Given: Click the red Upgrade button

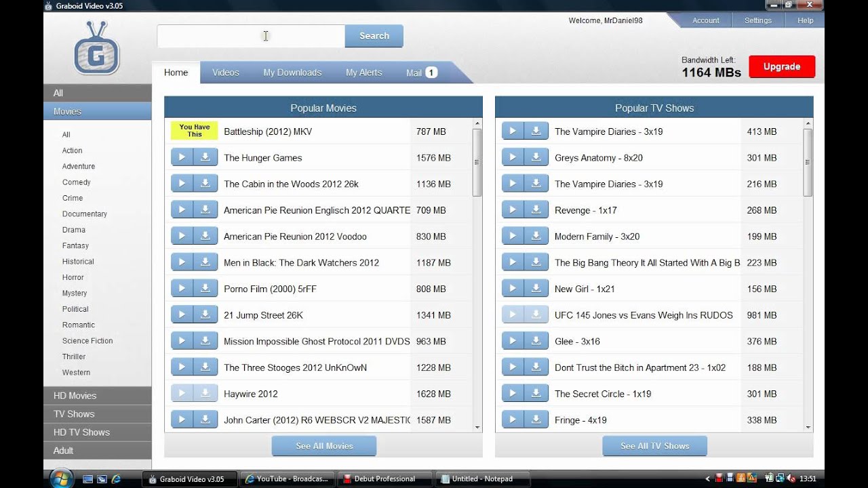Looking at the screenshot, I should (782, 66).
